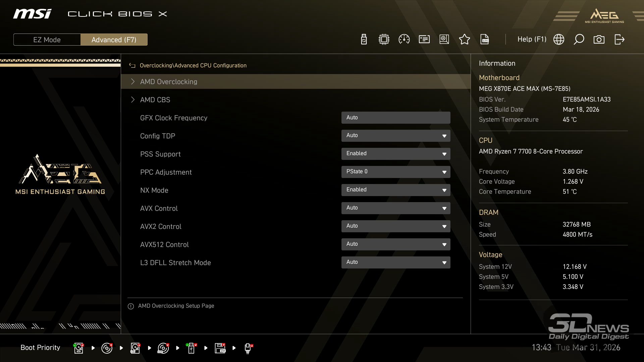This screenshot has width=644, height=362.
Task: Click the search magnifier icon
Action: [579, 40]
